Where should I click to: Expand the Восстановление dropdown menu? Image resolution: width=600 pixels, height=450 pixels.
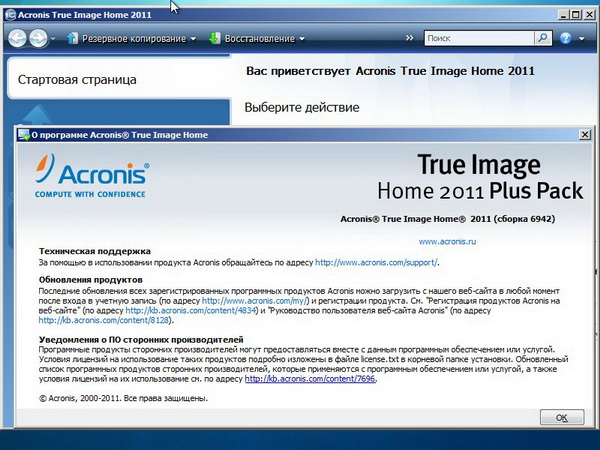click(x=303, y=39)
